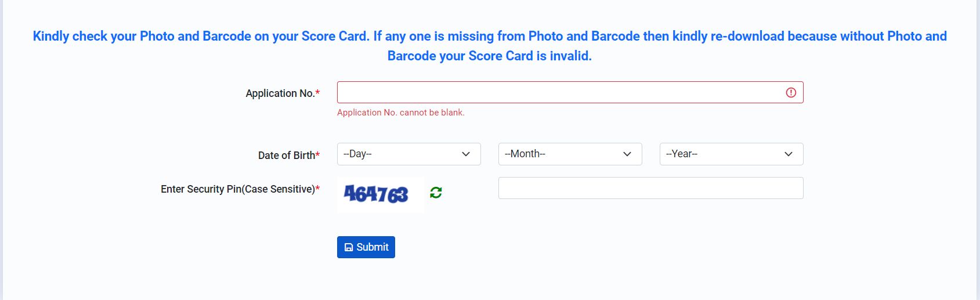Click the chevron arrow in the Year selector

point(788,154)
